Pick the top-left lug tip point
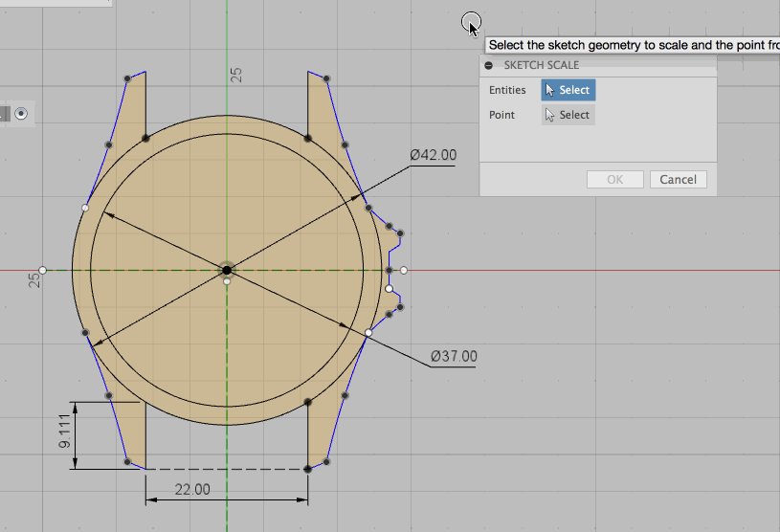The width and height of the screenshot is (780, 532). tap(127, 78)
